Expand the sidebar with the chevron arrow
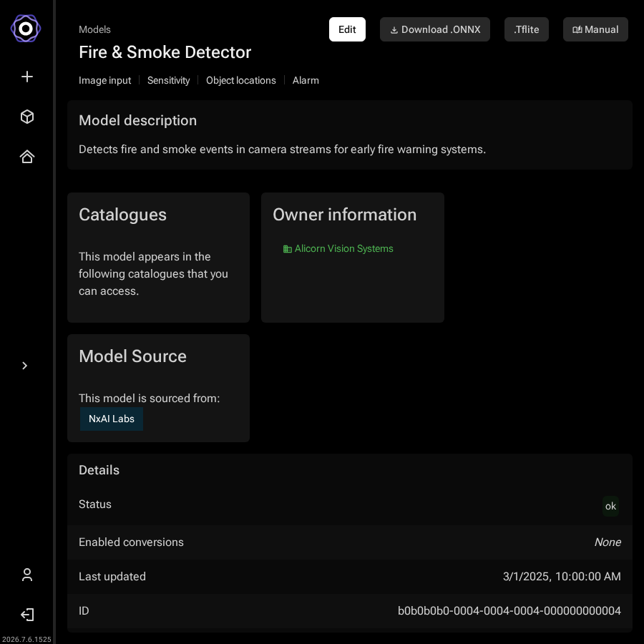 pyautogui.click(x=24, y=366)
